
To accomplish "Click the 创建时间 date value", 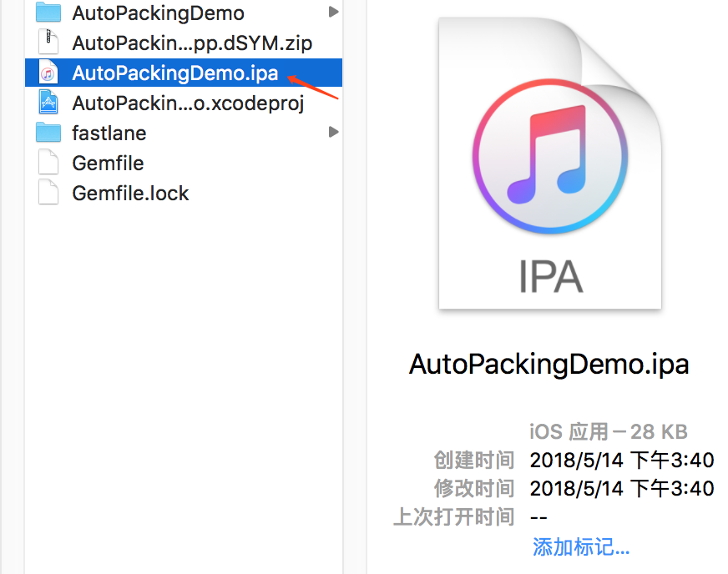I will tap(622, 460).
